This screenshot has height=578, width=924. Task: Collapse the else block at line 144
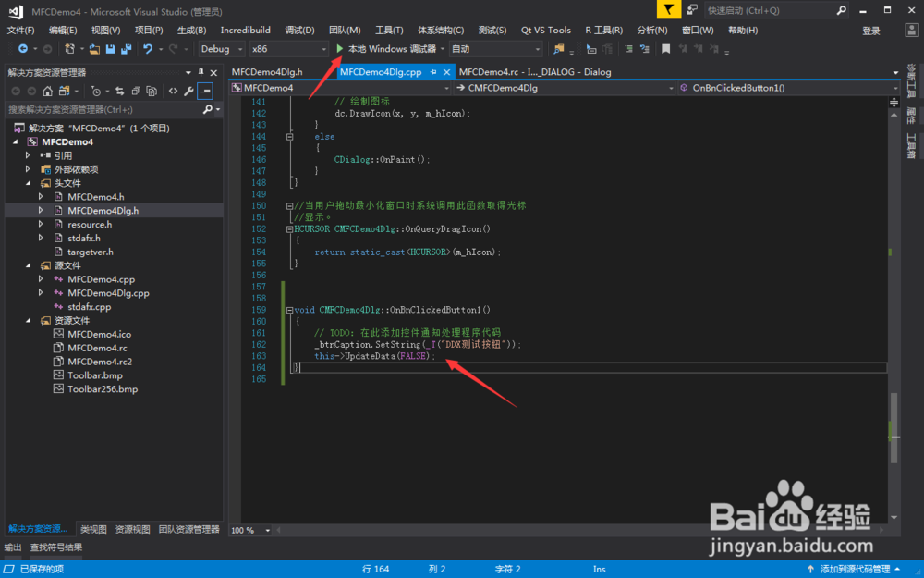(x=289, y=137)
